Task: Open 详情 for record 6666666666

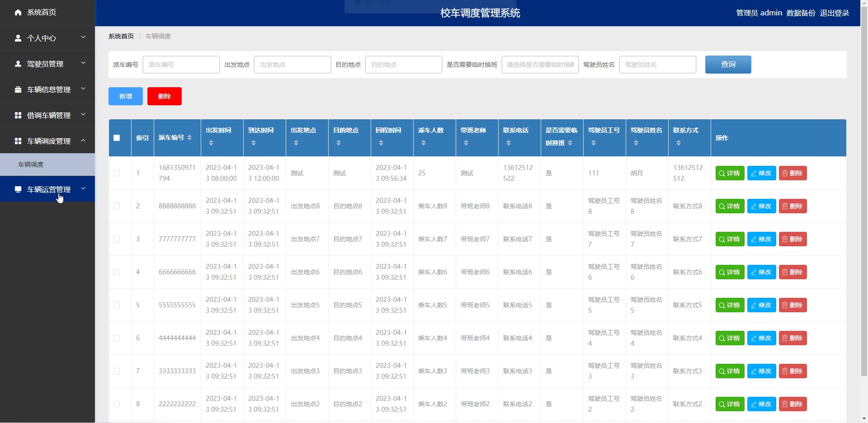Action: 730,272
